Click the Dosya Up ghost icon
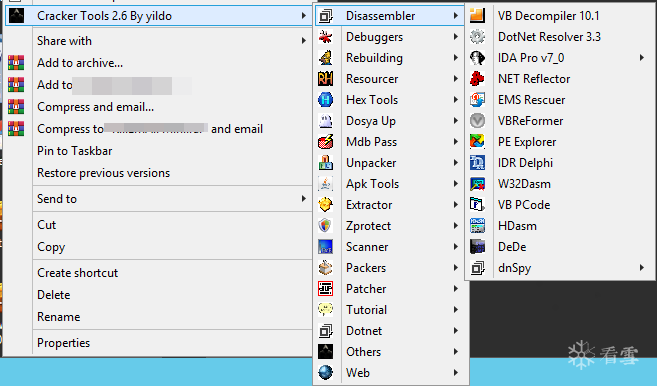Image resolution: width=657 pixels, height=386 pixels. point(326,121)
